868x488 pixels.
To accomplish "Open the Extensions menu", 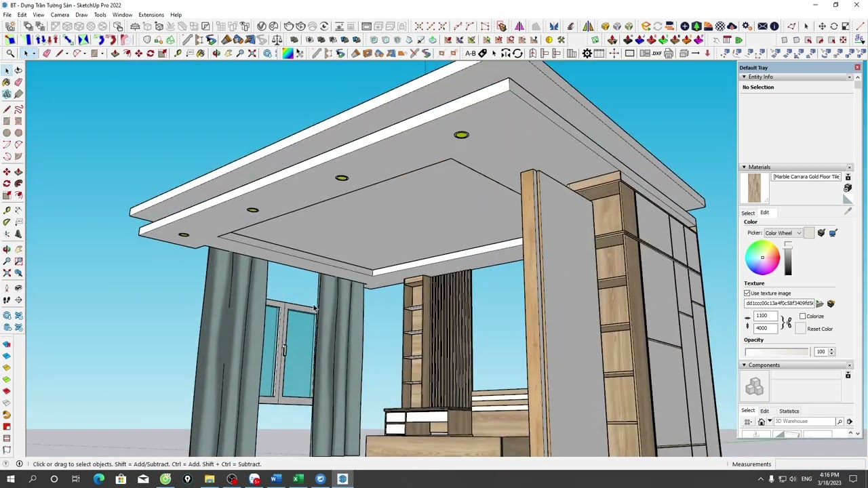I will [x=151, y=15].
